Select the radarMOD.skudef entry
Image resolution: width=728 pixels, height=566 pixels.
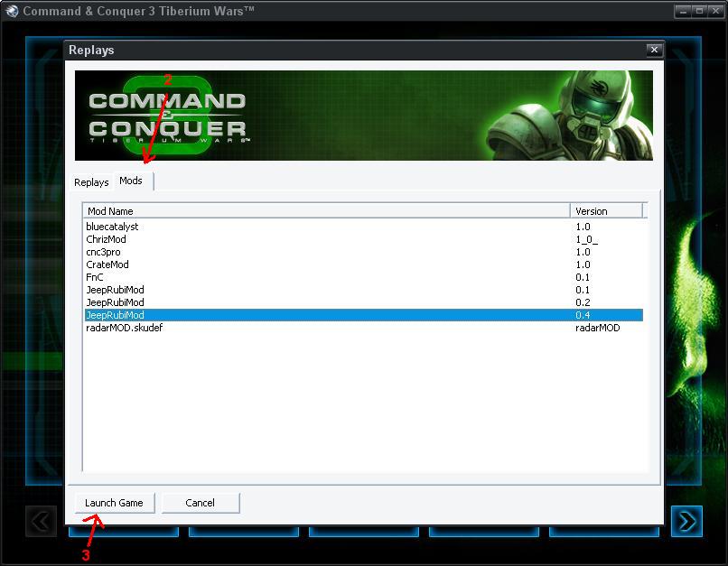point(363,328)
